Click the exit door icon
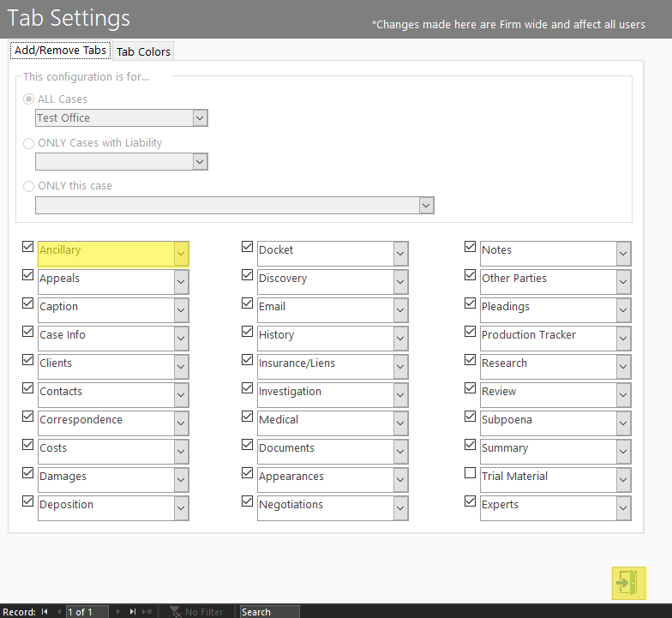The width and height of the screenshot is (672, 618). 628,583
